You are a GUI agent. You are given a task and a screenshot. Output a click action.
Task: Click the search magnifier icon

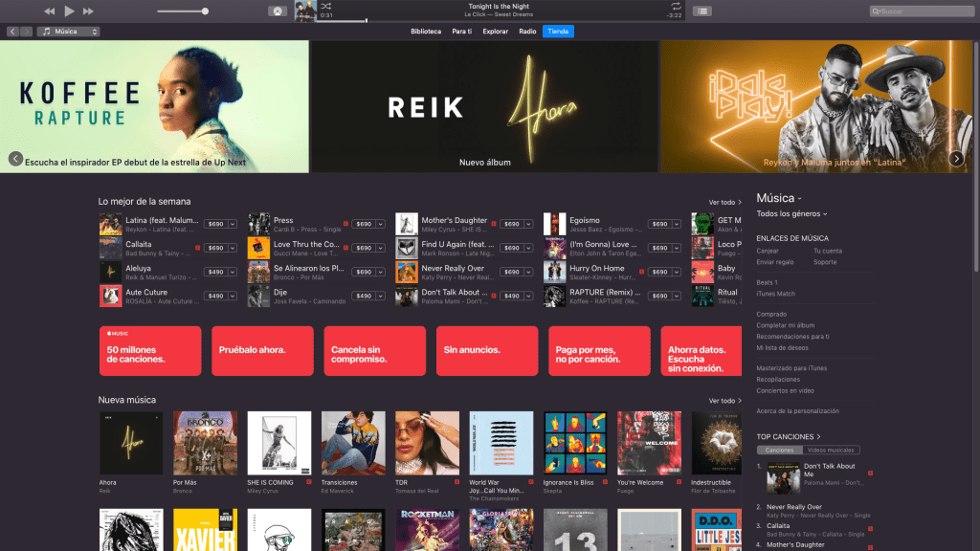[877, 11]
